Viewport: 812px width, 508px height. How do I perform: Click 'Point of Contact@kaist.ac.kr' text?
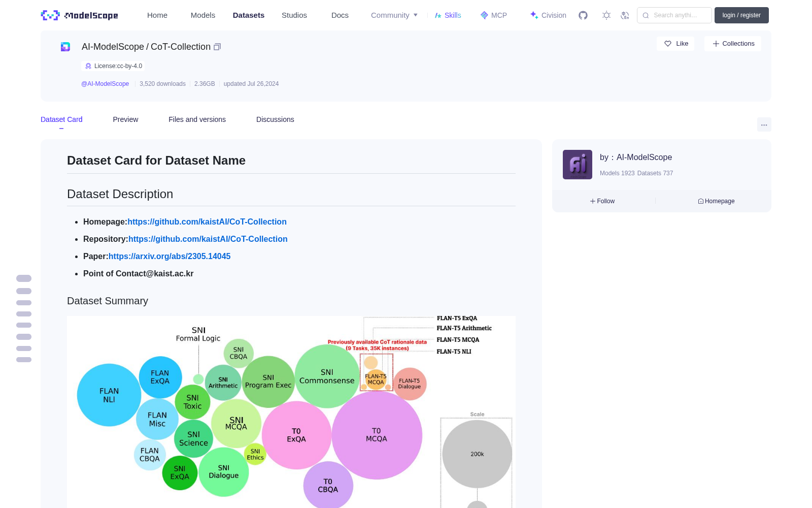click(x=138, y=274)
